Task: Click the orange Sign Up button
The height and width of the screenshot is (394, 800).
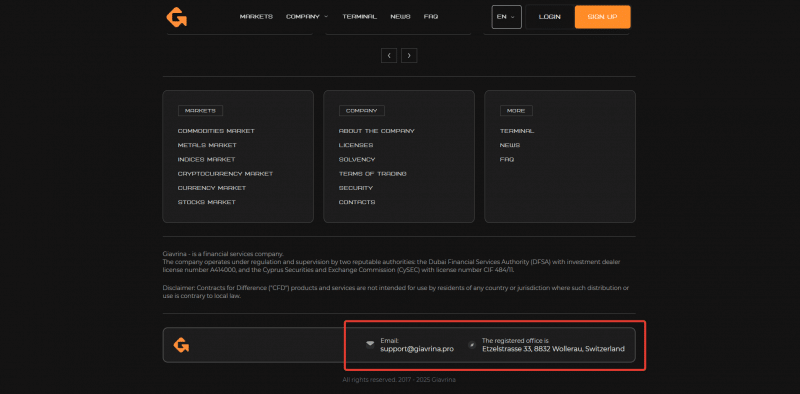Action: click(x=603, y=17)
